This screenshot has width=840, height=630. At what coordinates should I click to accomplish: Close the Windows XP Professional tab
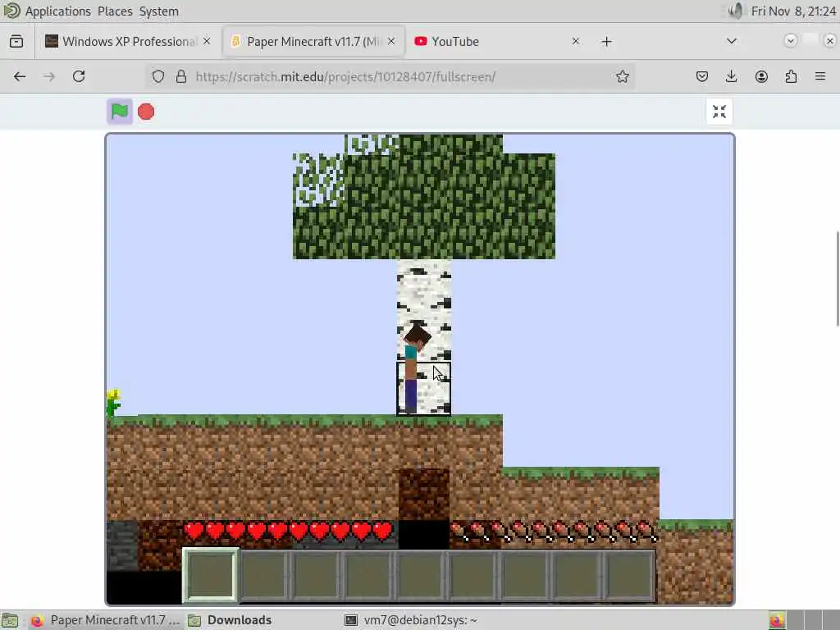pyautogui.click(x=207, y=41)
